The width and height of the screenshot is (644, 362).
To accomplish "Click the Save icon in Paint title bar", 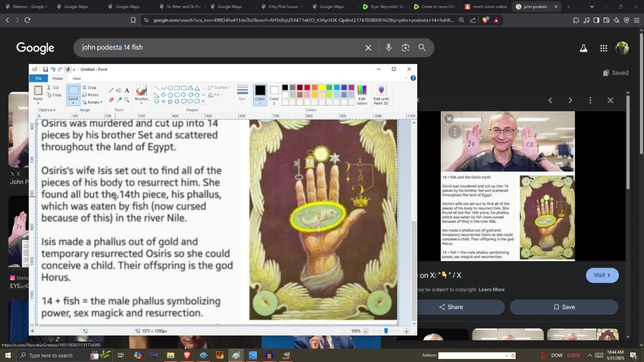I will click(45, 69).
